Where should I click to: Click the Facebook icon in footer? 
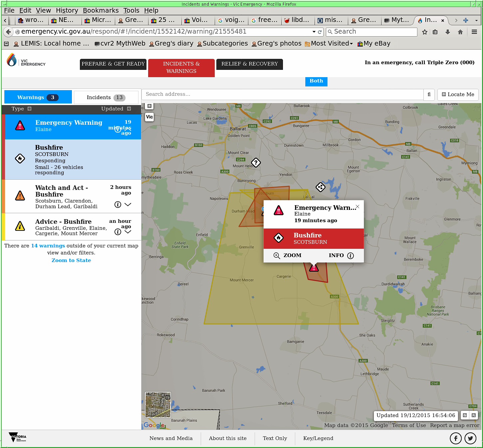(x=455, y=438)
